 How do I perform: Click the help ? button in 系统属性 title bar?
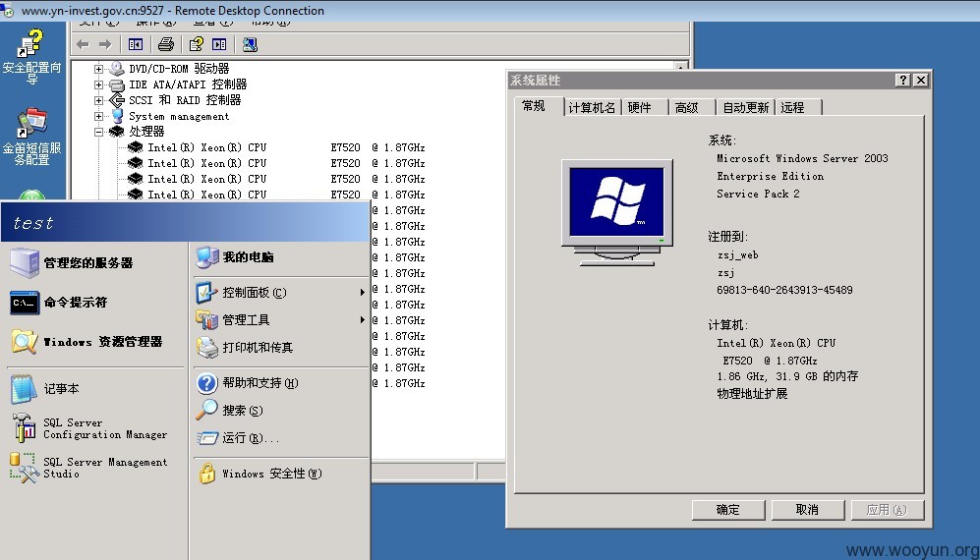[x=903, y=80]
